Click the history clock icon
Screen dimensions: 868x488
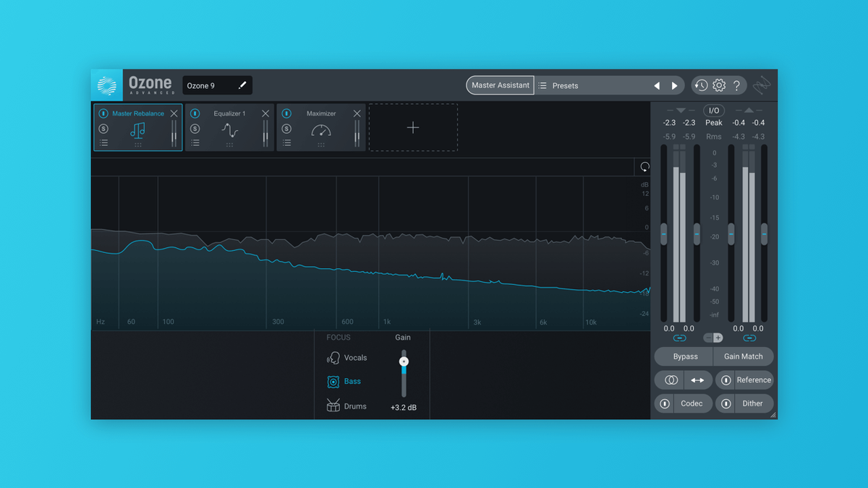point(700,85)
